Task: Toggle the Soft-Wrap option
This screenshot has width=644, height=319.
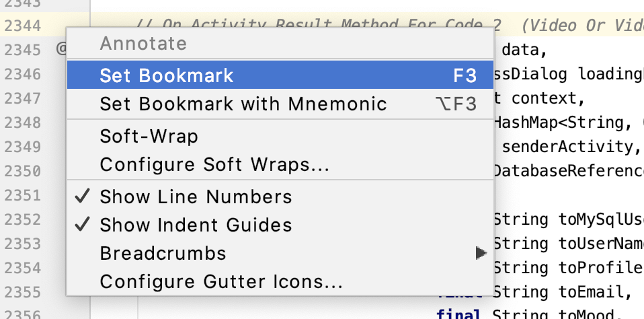Action: pos(149,136)
